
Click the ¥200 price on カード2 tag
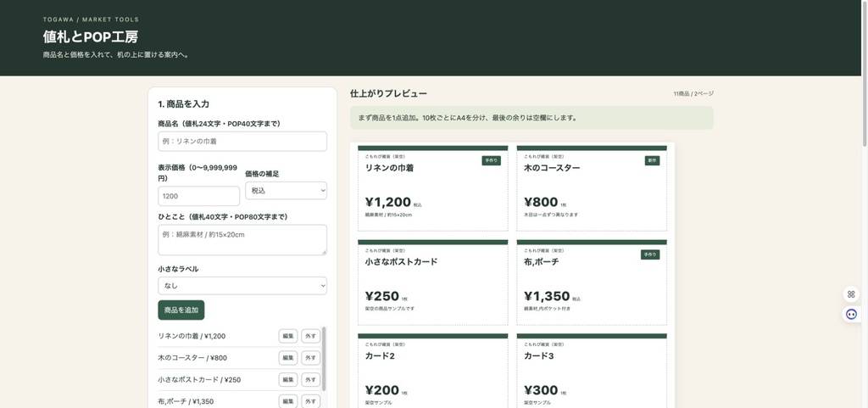(382, 390)
